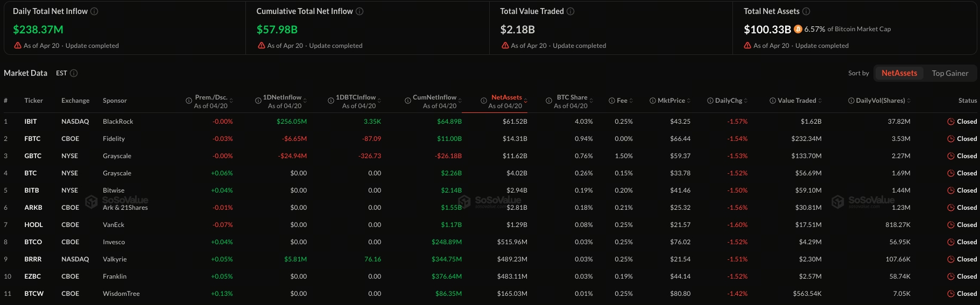The width and height of the screenshot is (980, 305).
Task: Click info icon before NetAssets column header
Action: [483, 101]
